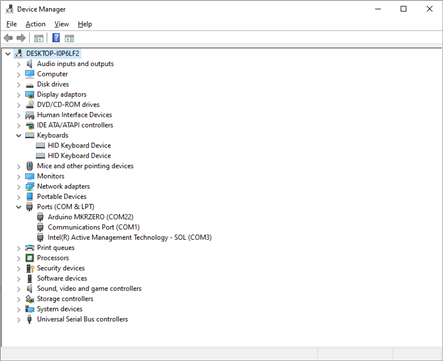Screen dimensions: 443x361
Task: Click the show/hide console tree toolbar icon
Action: (39, 38)
